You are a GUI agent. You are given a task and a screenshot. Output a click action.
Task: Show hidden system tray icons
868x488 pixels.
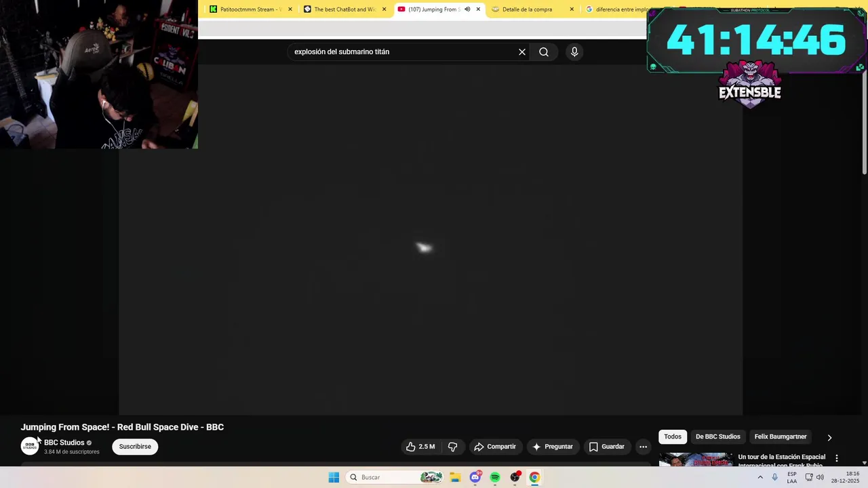pos(759,477)
